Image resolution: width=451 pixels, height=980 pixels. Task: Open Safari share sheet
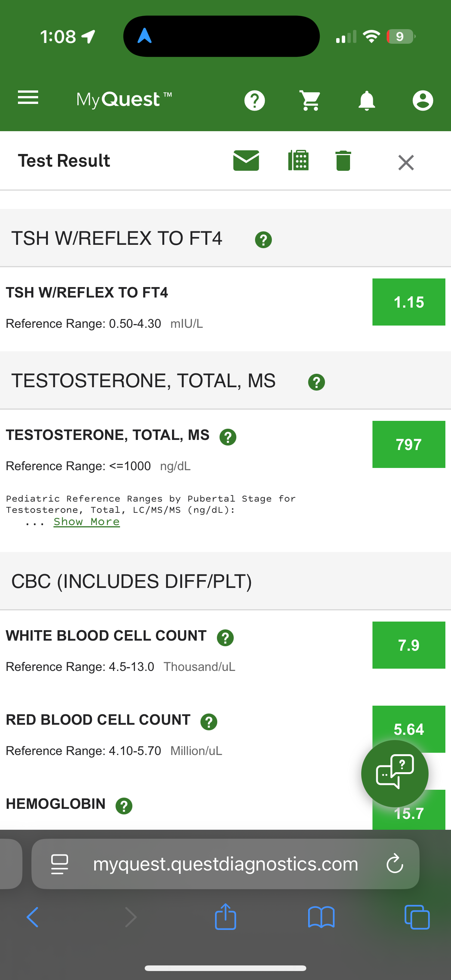(x=225, y=917)
